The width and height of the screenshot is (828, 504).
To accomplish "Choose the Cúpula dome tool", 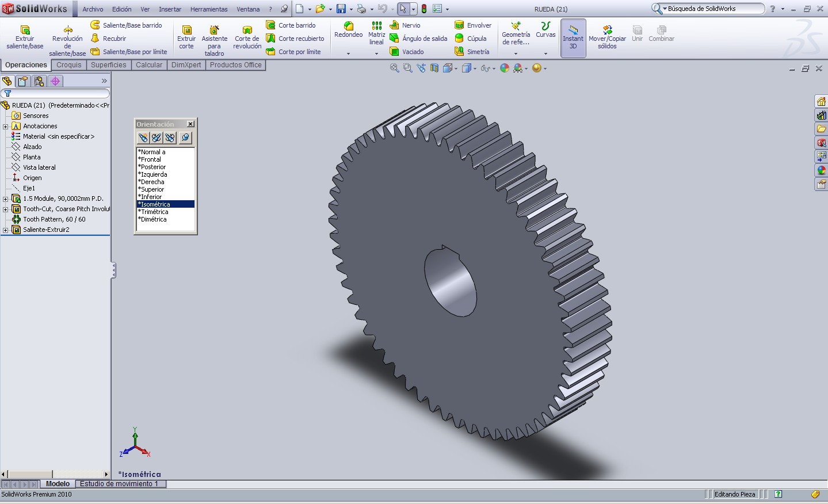I will pos(471,39).
